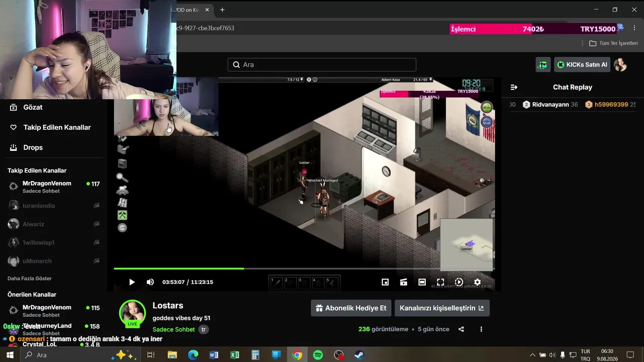Collapse the Chat Replay panel
This screenshot has width=644, height=362.
pos(514,87)
